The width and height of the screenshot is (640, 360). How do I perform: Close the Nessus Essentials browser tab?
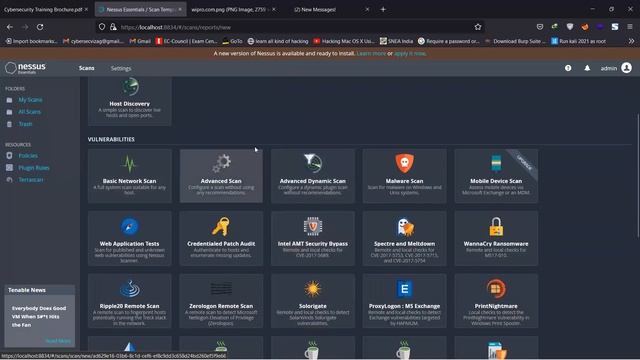tap(180, 9)
